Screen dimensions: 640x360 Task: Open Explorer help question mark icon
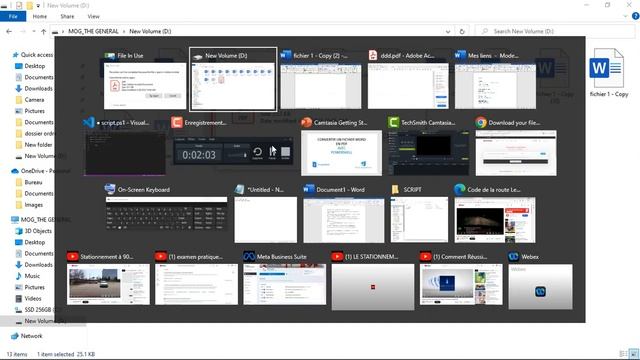635,16
